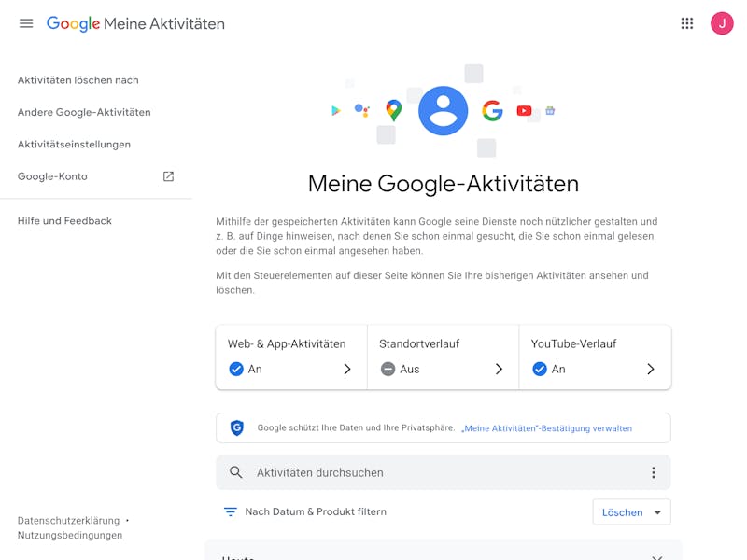This screenshot has height=560, width=747.
Task: Click the blue profile avatar illustration
Action: click(443, 110)
